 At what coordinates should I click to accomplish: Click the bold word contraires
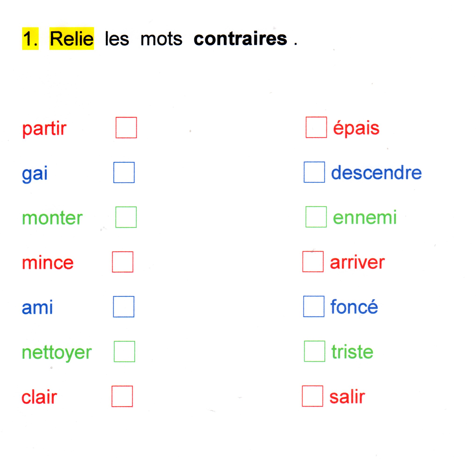tap(240, 39)
